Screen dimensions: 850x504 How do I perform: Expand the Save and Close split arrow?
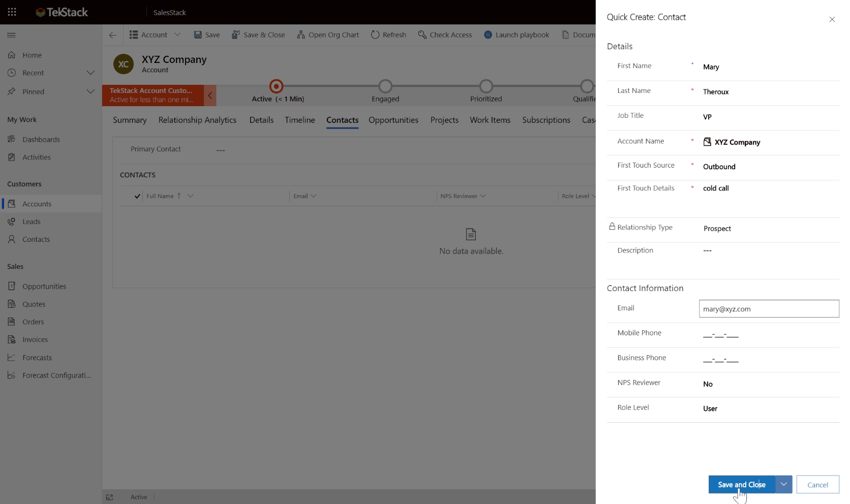click(x=784, y=485)
